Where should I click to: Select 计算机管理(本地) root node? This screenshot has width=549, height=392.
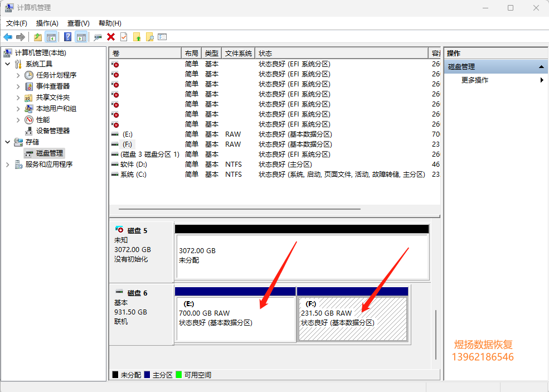coord(40,53)
